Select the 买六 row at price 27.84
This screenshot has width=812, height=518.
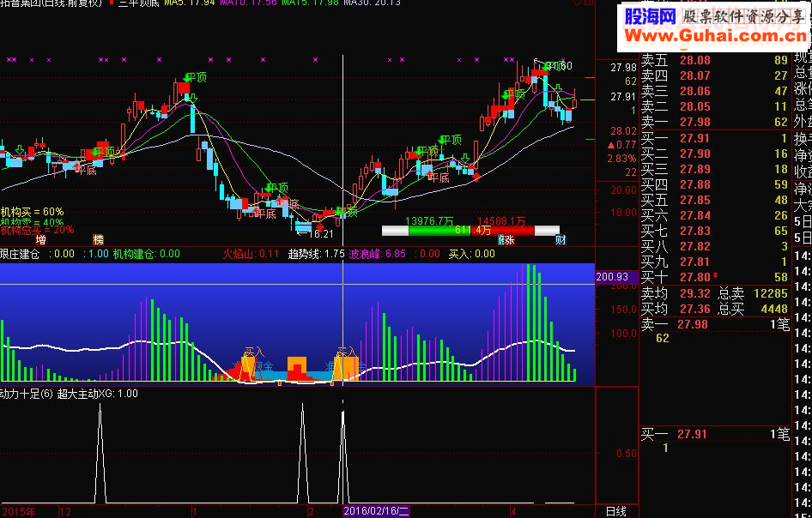[x=715, y=215]
